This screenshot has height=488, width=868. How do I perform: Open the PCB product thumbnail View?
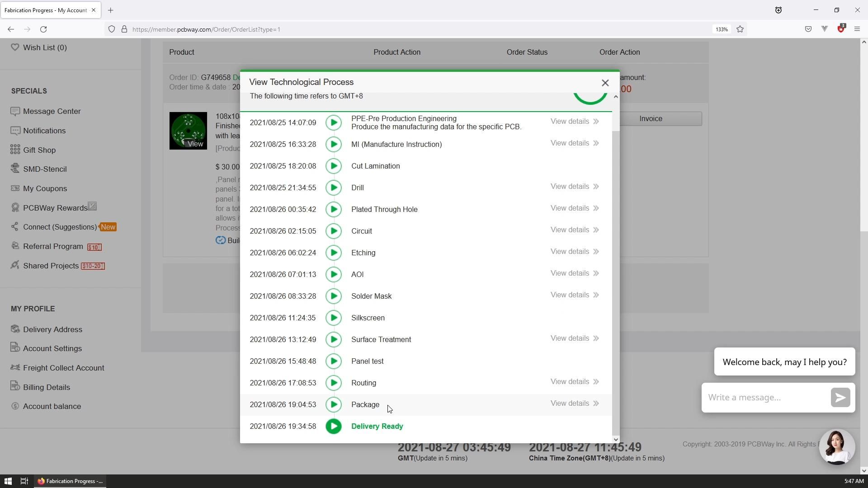188,131
